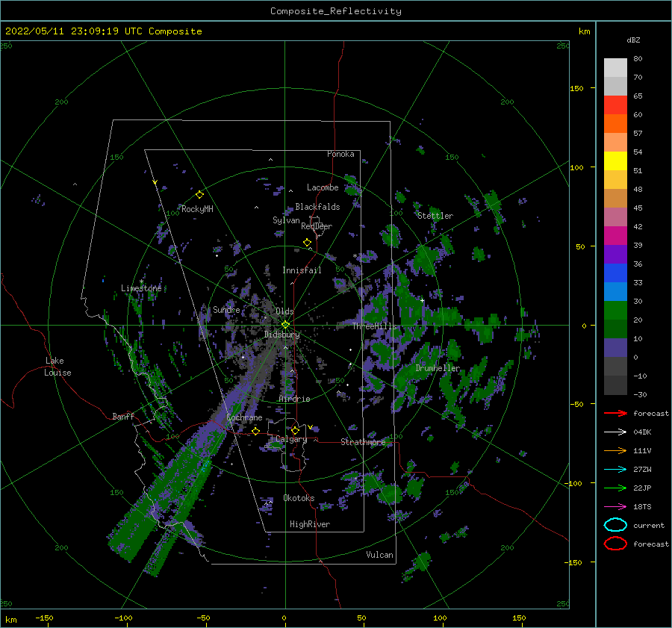Screen dimensions: 672x628
Task: Click the bright green swatch below 30 dBZ
Action: pos(615,310)
